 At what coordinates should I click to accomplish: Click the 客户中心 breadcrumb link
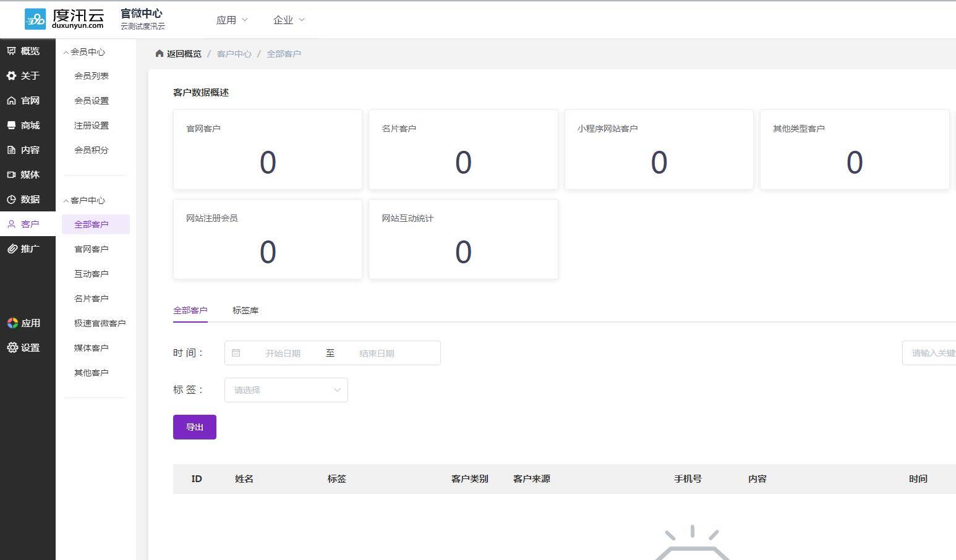pyautogui.click(x=234, y=54)
